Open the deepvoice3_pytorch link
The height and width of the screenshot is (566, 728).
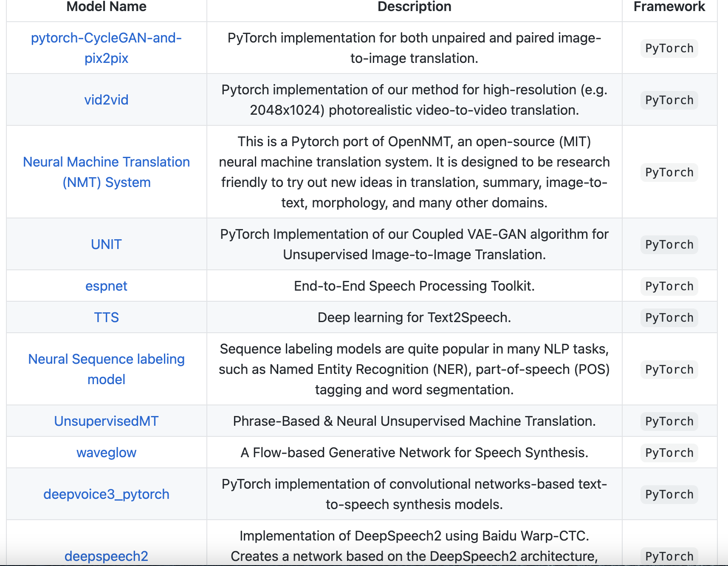(x=106, y=494)
